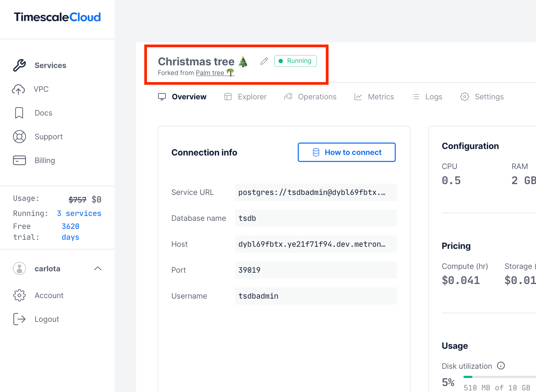Click the Services wrench icon
This screenshot has height=392, width=536.
click(x=19, y=65)
